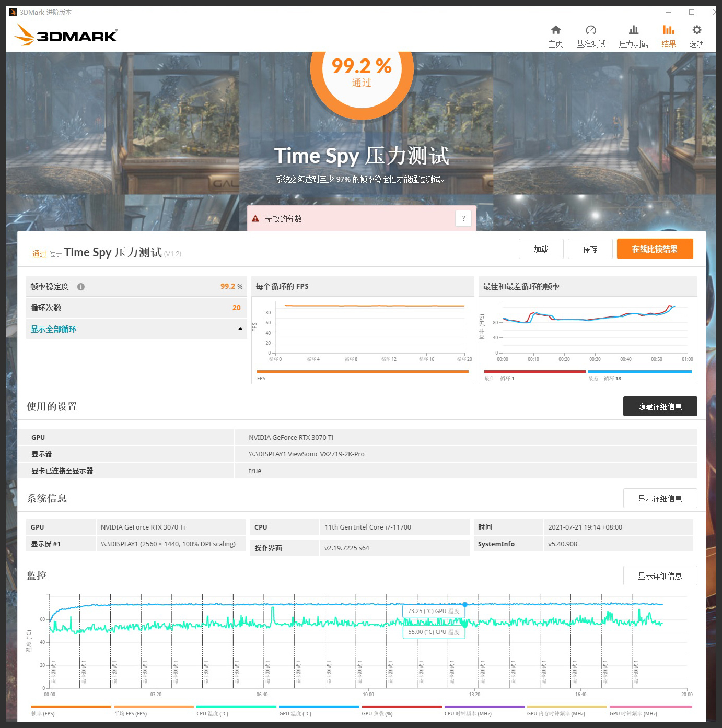Click the ViewSonic VX2719-2K-Pro display value
The height and width of the screenshot is (728, 722).
click(x=307, y=454)
